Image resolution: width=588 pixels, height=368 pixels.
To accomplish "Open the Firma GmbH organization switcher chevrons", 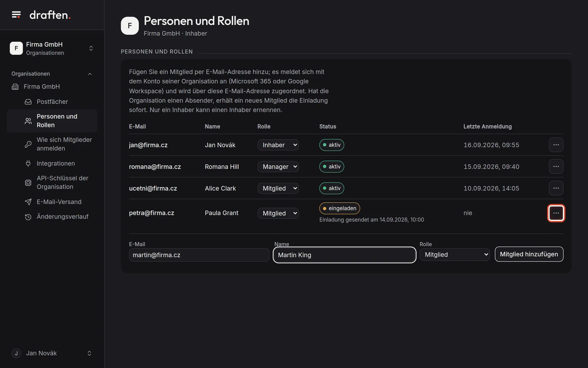I will [x=91, y=48].
